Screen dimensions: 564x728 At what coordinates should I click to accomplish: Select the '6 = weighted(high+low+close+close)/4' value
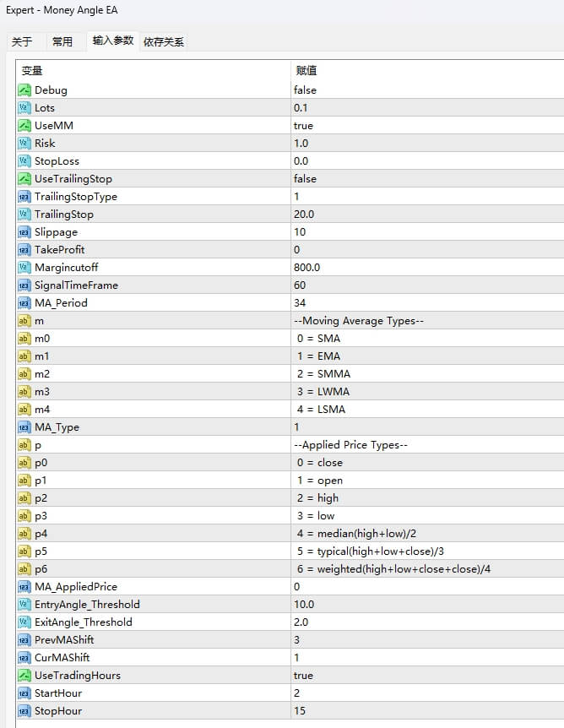393,568
